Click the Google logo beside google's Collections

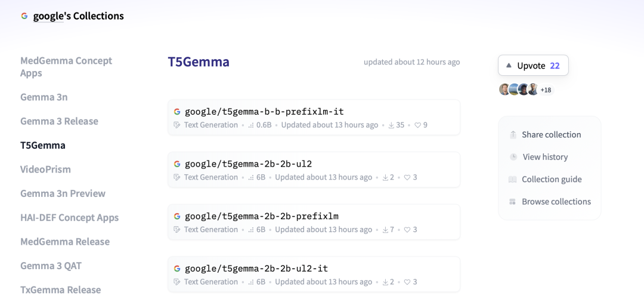click(24, 16)
